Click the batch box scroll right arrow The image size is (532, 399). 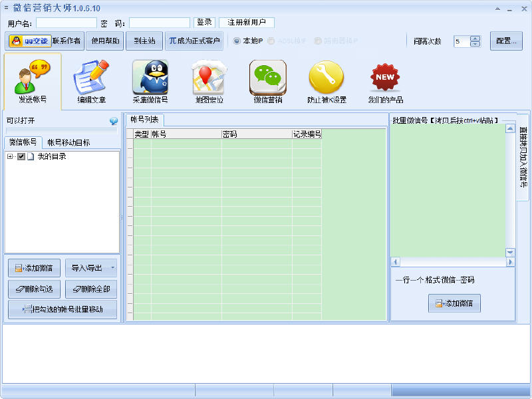pyautogui.click(x=510, y=262)
